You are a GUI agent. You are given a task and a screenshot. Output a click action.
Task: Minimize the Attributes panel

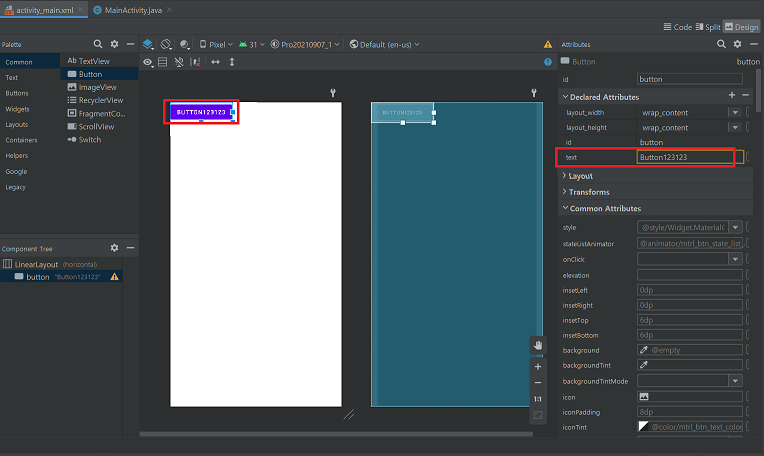coord(754,44)
